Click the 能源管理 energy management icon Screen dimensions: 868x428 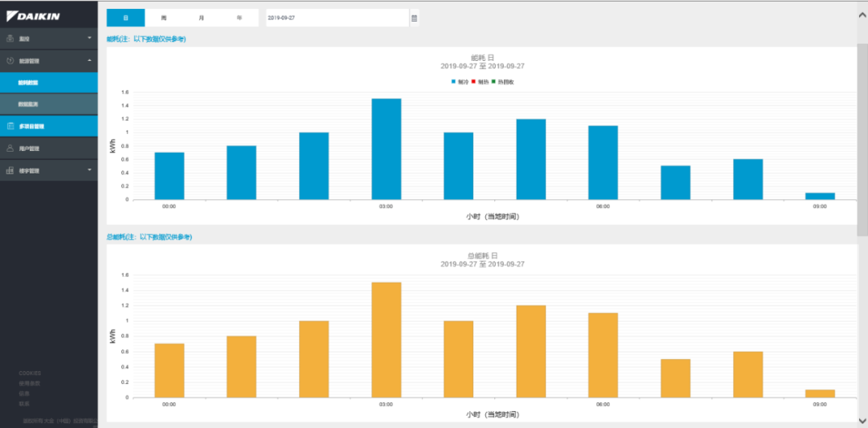10,60
